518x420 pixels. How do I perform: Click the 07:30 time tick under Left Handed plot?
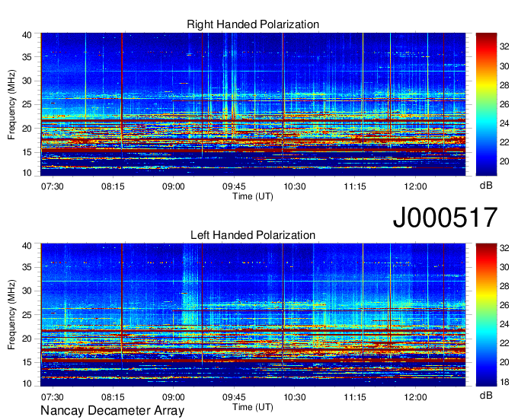(x=53, y=397)
